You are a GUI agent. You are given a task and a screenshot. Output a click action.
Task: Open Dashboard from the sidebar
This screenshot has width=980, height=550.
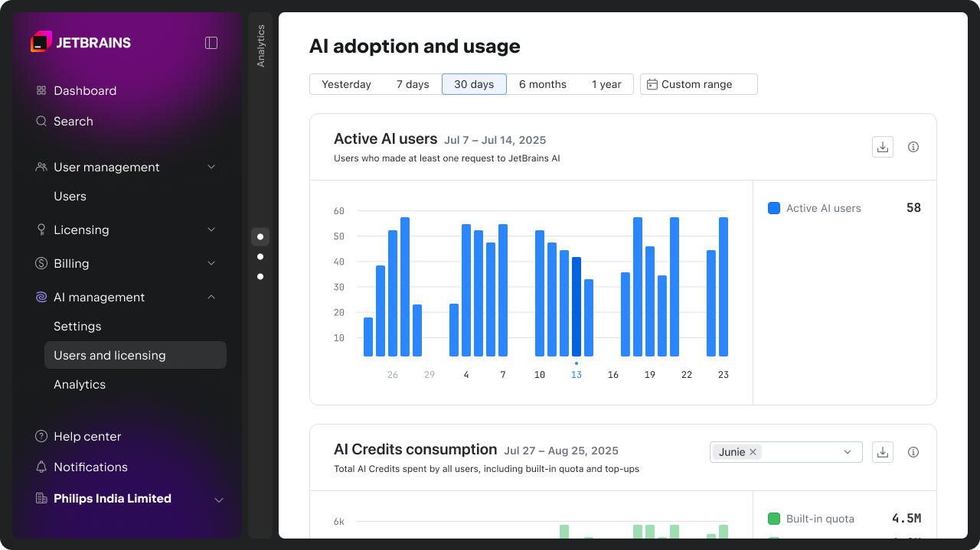84,90
